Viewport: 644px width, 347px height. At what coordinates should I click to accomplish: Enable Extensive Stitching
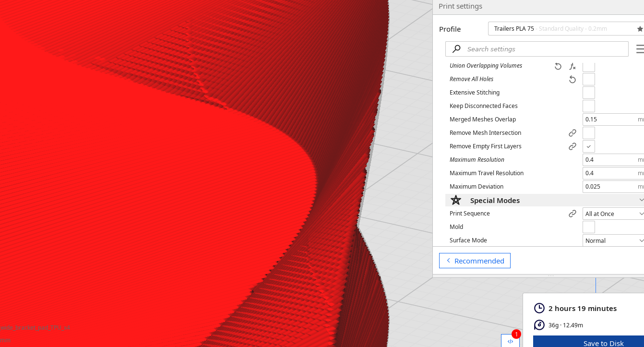point(588,92)
